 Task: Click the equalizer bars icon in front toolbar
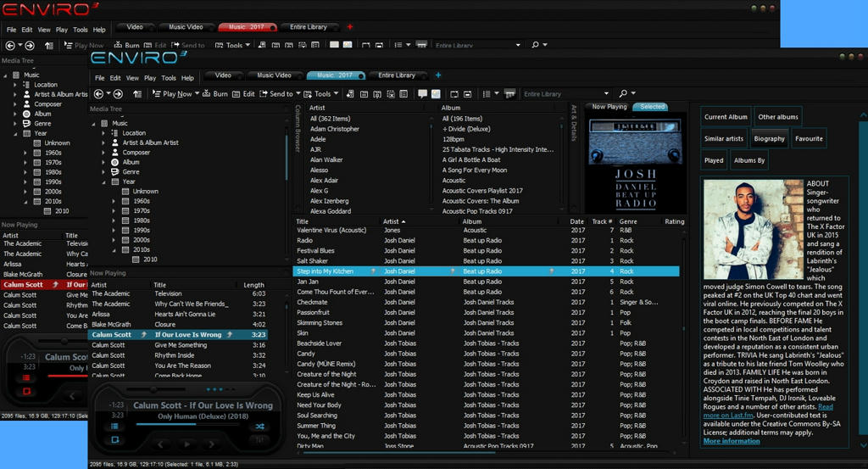pos(509,94)
